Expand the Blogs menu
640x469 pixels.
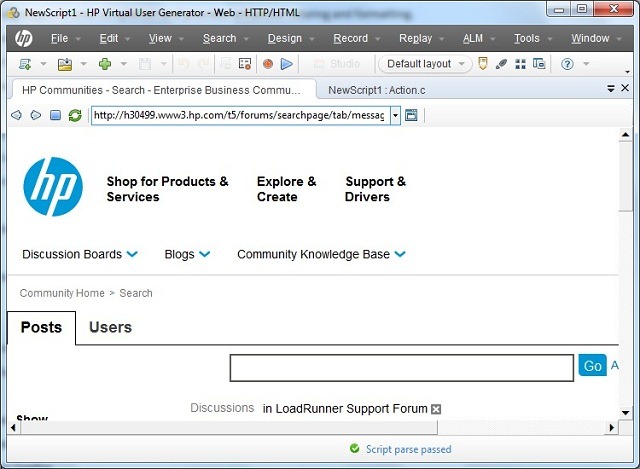(187, 254)
